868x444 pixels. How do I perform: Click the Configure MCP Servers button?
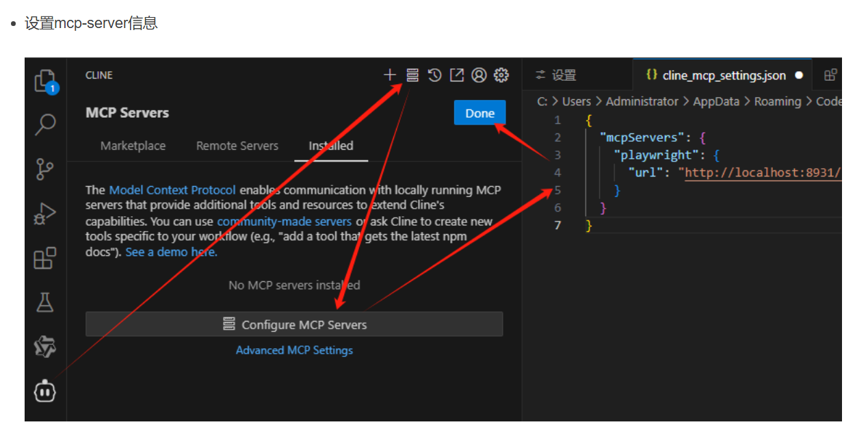tap(293, 324)
